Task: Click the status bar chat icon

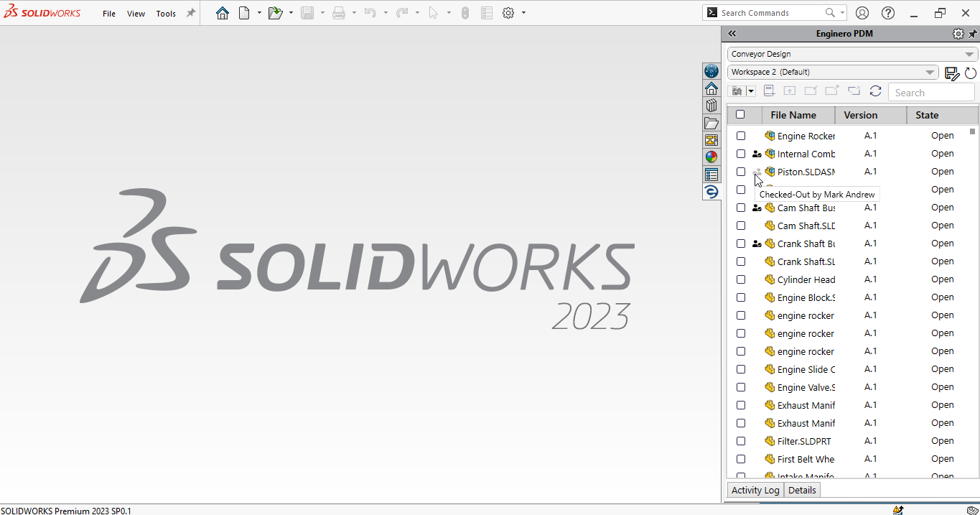Action: (972, 510)
